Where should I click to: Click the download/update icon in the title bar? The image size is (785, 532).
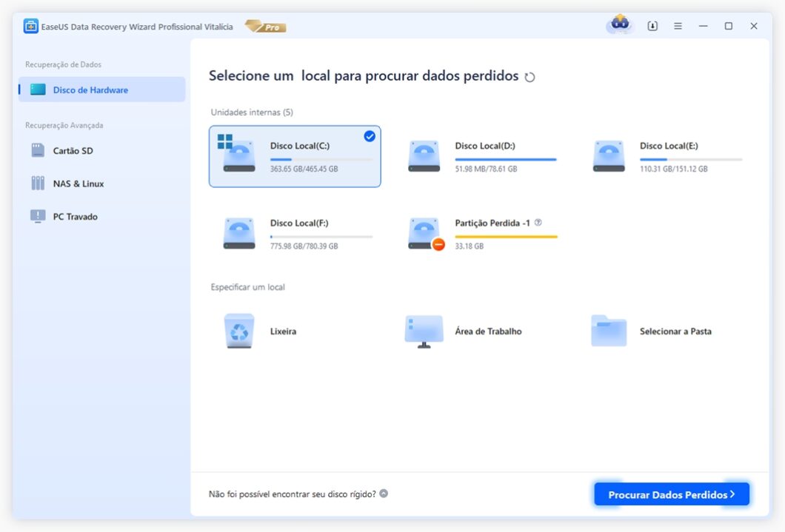click(x=652, y=25)
